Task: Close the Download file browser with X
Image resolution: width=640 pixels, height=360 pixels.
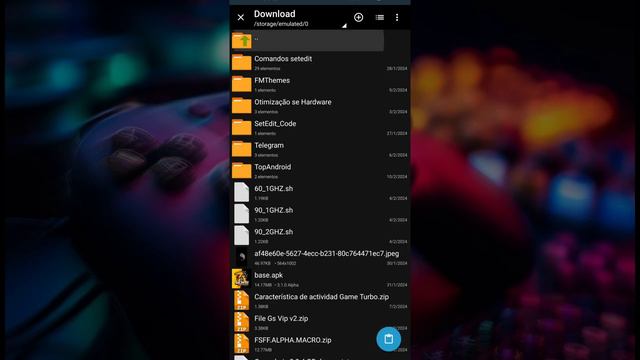Action: point(241,18)
